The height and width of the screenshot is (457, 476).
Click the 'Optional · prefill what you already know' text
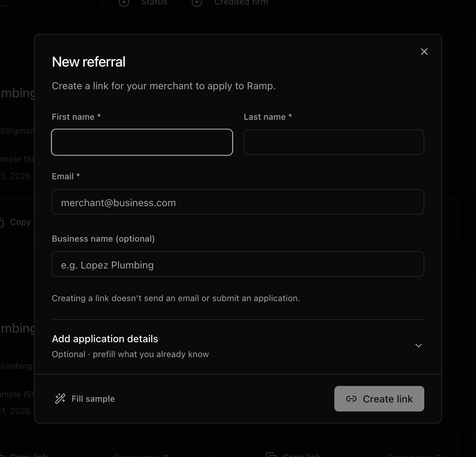click(130, 354)
